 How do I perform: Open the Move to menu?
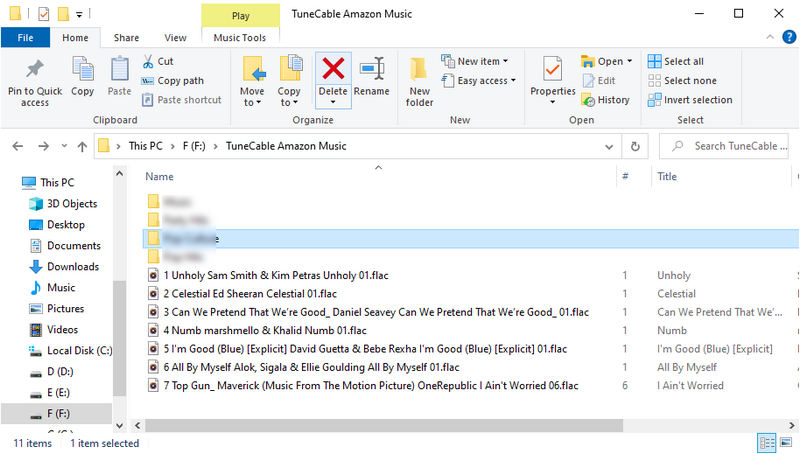tap(252, 82)
